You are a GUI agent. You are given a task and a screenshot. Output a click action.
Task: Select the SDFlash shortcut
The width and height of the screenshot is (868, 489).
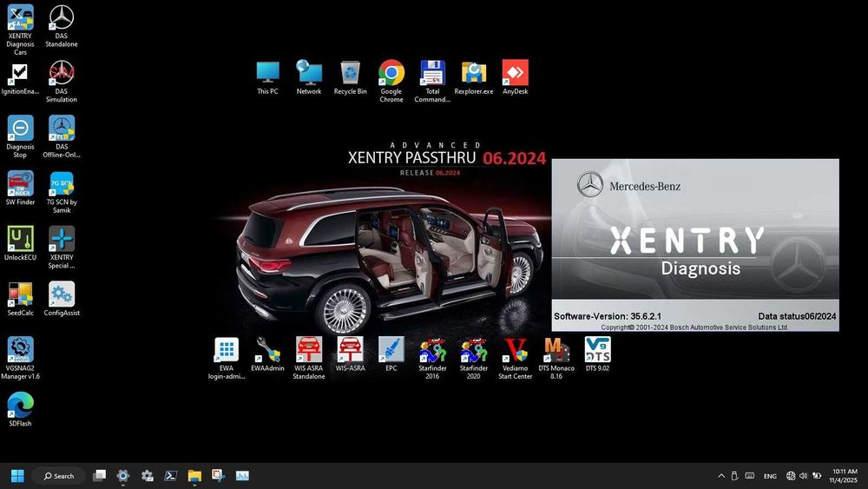tap(20, 410)
